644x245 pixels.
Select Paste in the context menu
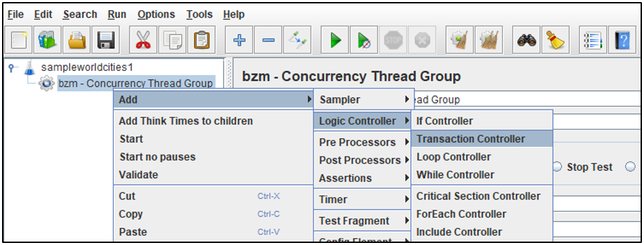214,232
